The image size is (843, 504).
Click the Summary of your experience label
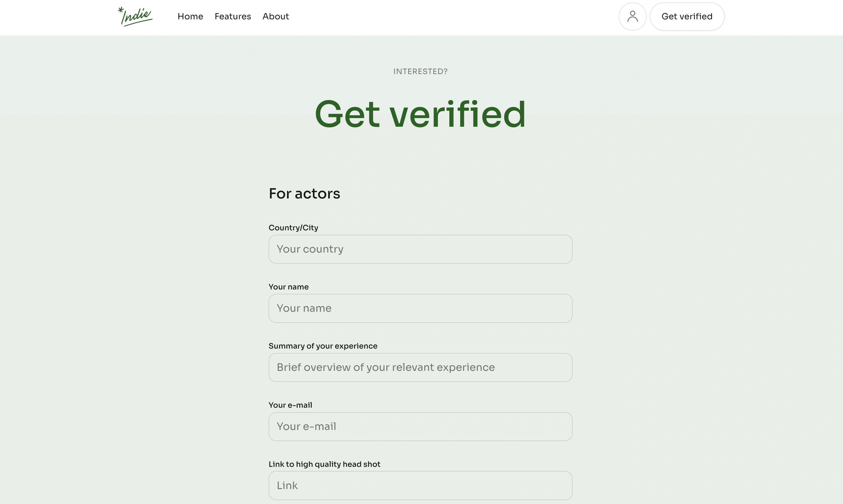[x=322, y=346]
